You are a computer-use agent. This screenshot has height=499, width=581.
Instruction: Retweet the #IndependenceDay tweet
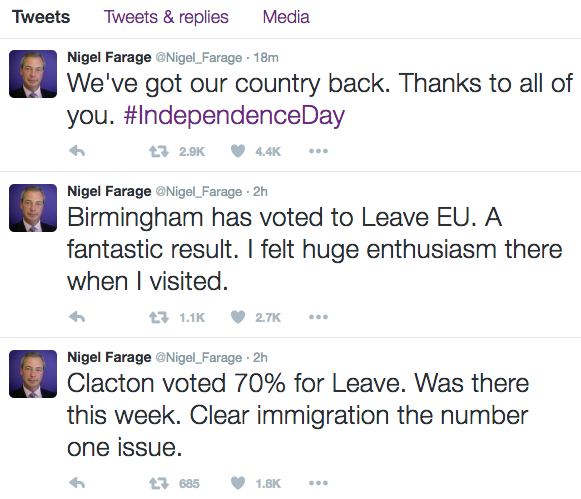159,151
